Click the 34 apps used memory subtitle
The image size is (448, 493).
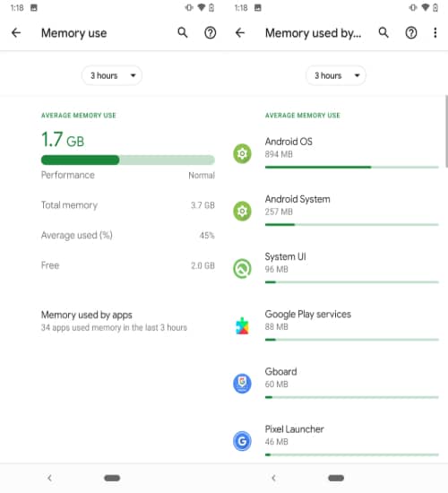point(114,327)
